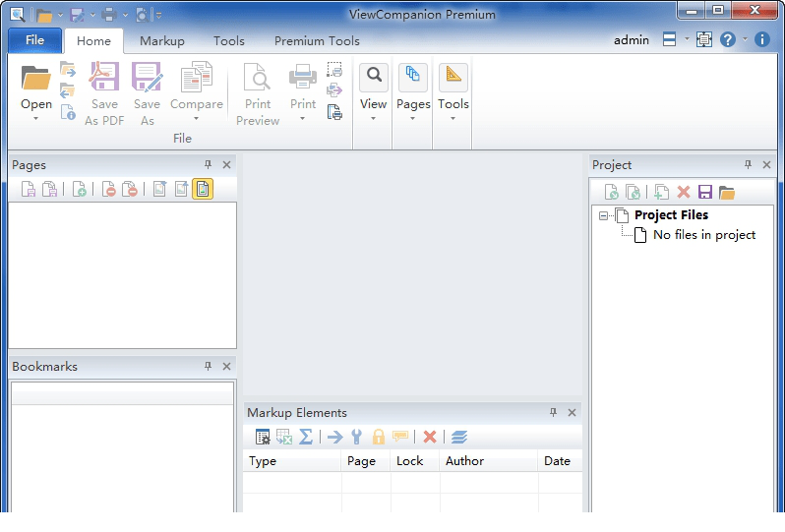Click the comment bubble icon in Markup Elements
The height and width of the screenshot is (532, 785).
[400, 437]
